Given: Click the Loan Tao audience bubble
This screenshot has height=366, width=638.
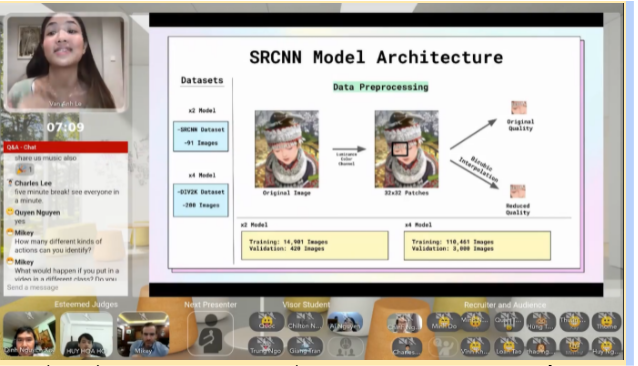Looking at the screenshot, I should coord(509,347).
